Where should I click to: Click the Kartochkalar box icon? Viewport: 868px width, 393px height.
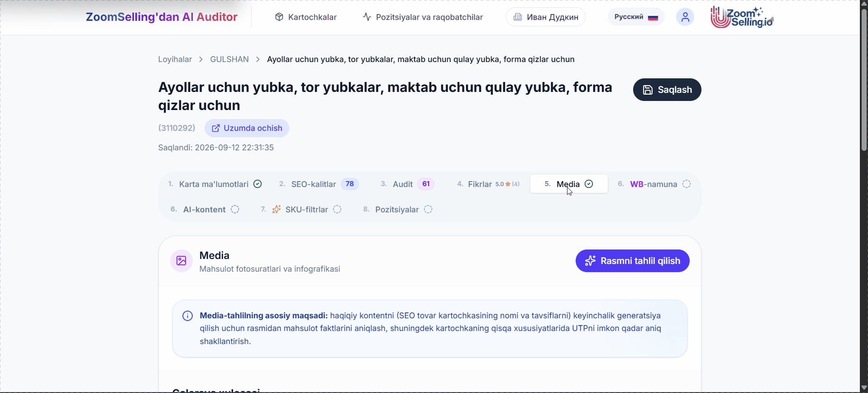[279, 17]
